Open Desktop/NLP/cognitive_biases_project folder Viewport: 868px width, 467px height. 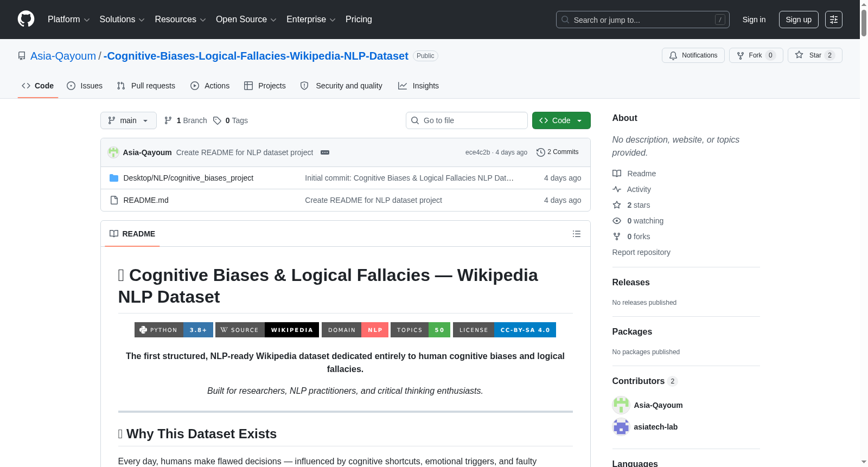(188, 178)
